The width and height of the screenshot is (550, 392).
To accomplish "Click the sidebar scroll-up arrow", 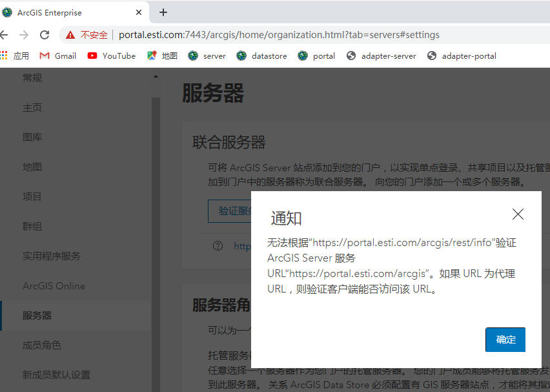I will 156,76.
